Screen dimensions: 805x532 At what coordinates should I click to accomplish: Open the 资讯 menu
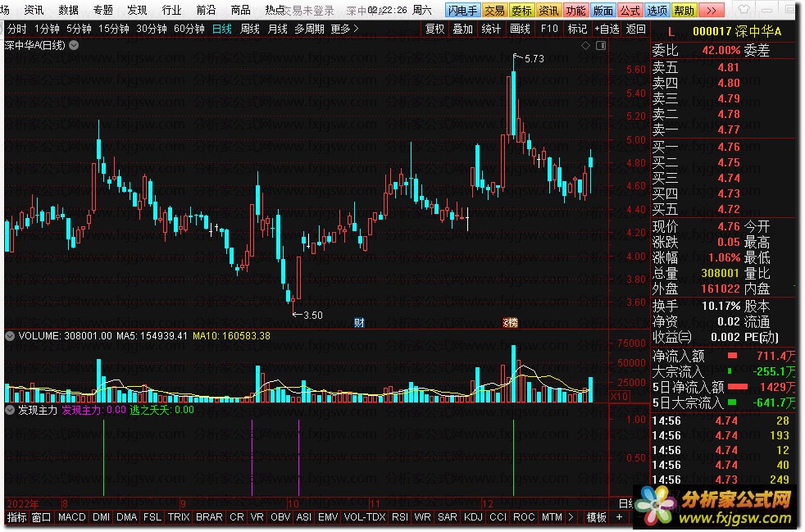[x=34, y=10]
